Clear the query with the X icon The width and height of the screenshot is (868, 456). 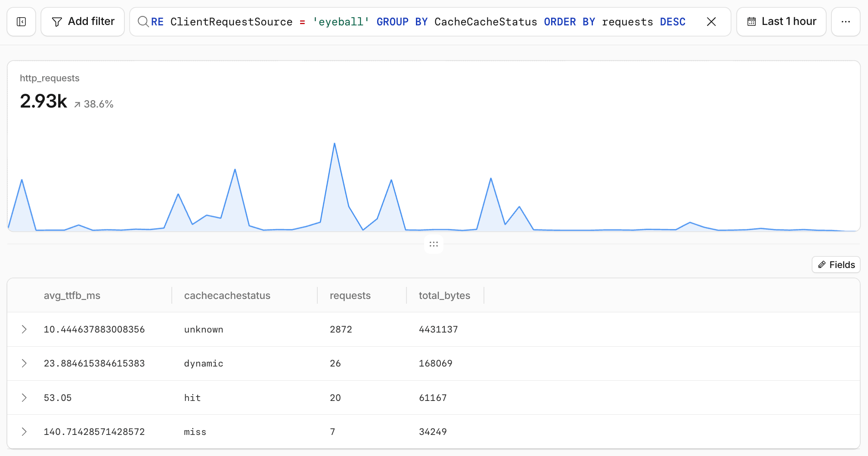click(711, 22)
